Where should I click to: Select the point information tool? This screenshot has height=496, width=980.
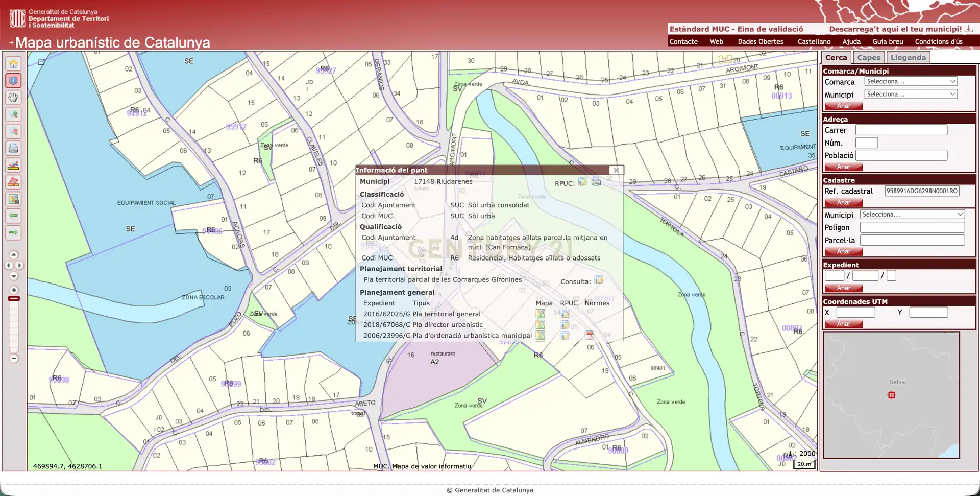click(x=13, y=81)
